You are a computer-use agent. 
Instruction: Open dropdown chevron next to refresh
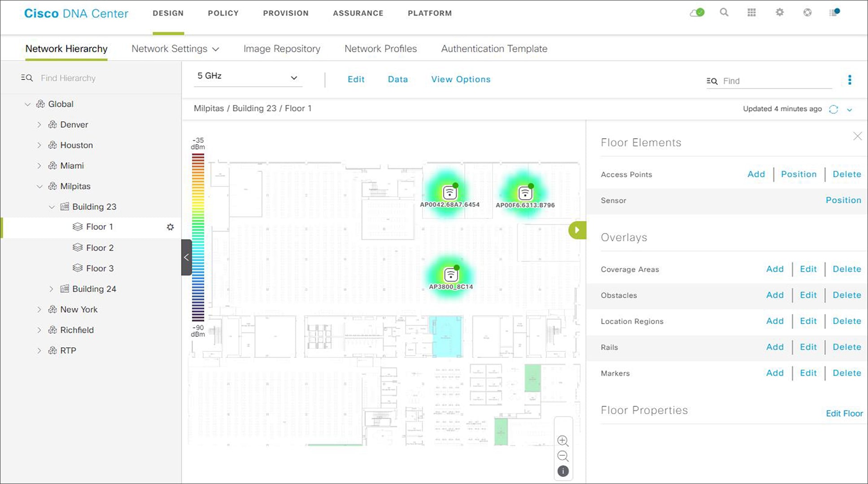849,110
